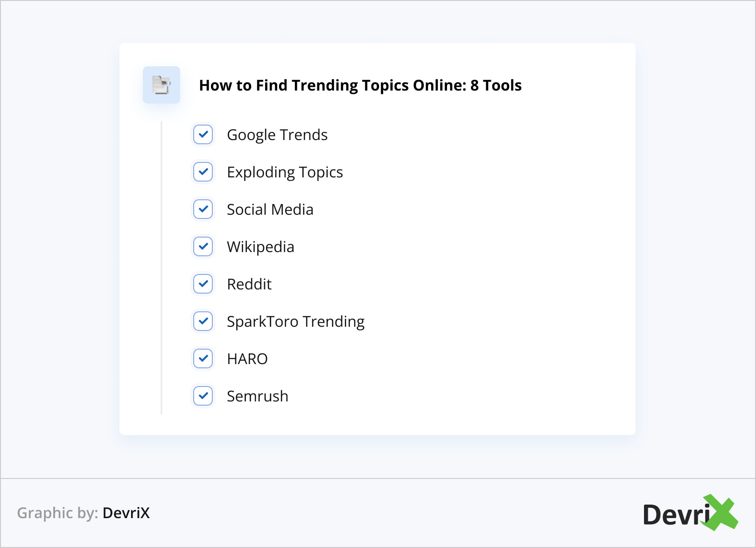Click the "How to Find Trending Topics Online" heading
Image resolution: width=756 pixels, height=548 pixels.
click(360, 85)
